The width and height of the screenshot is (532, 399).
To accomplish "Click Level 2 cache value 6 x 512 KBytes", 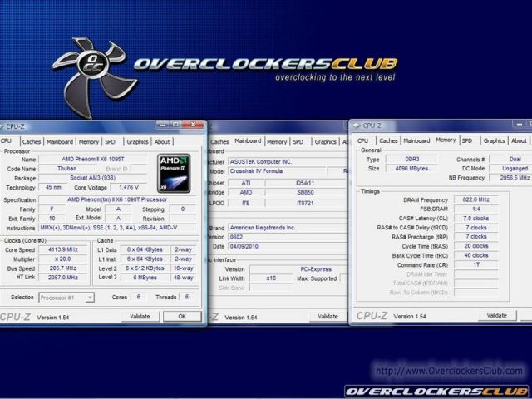I will pyautogui.click(x=145, y=268).
